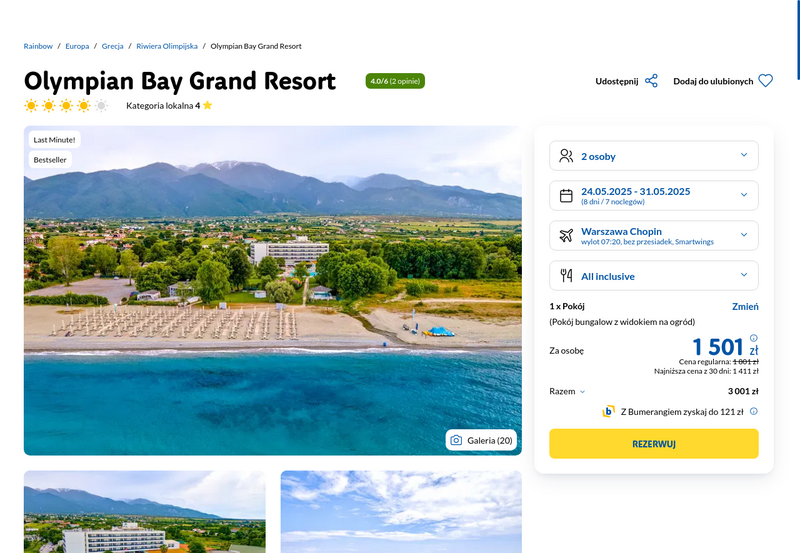The image size is (800, 553).
Task: Click the green 4.0/6 (2 opinie) rating badge
Action: [x=395, y=81]
